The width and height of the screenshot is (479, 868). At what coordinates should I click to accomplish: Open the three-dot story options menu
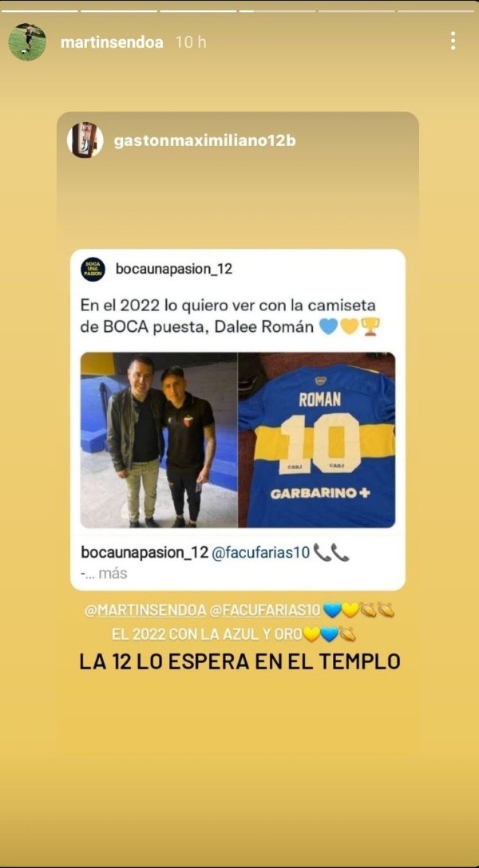(453, 41)
